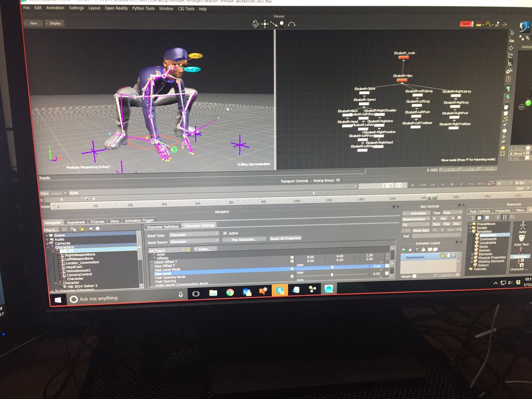Click the Key button in Key Controls

pos(443,219)
